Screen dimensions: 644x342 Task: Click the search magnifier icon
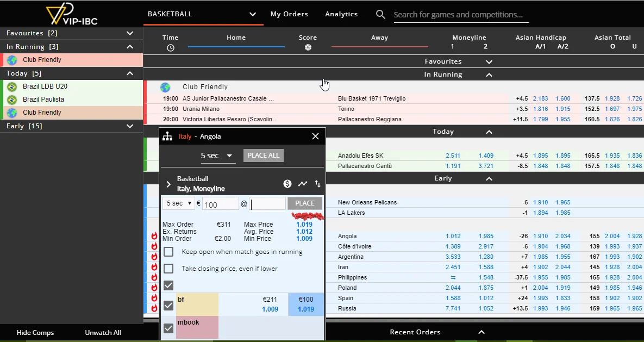coord(380,15)
